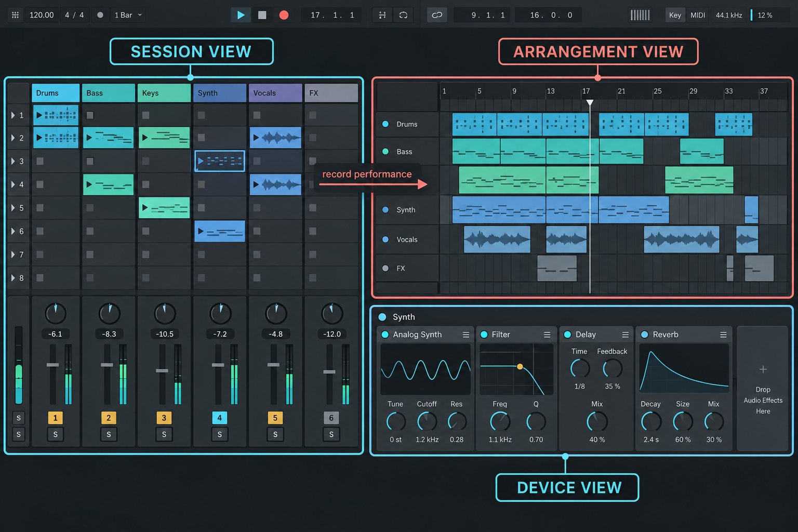Viewport: 798px width, 532px height.
Task: Solo the Drums track under button 1
Action: pyautogui.click(x=55, y=434)
